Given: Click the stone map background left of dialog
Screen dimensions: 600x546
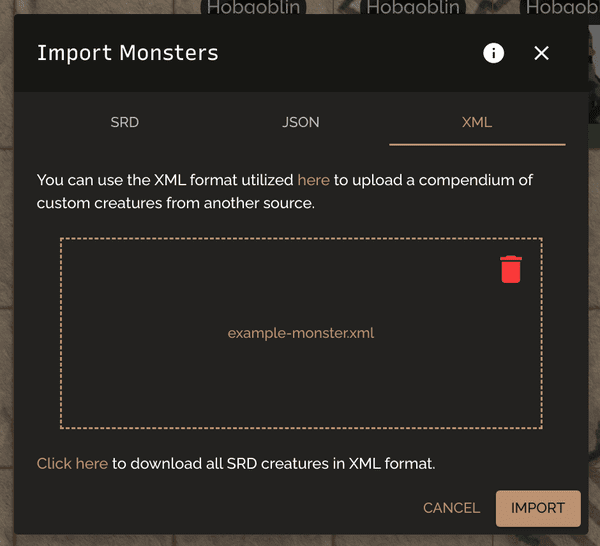Looking at the screenshot, I should tap(7, 268).
